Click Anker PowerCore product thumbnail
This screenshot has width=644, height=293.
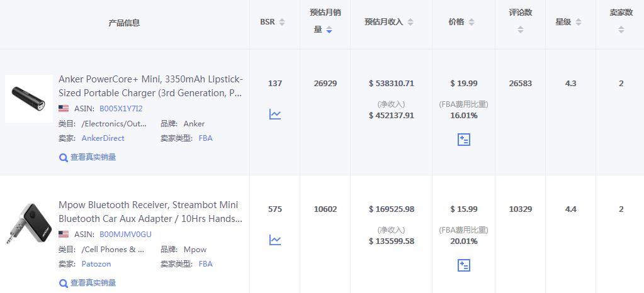click(x=29, y=99)
